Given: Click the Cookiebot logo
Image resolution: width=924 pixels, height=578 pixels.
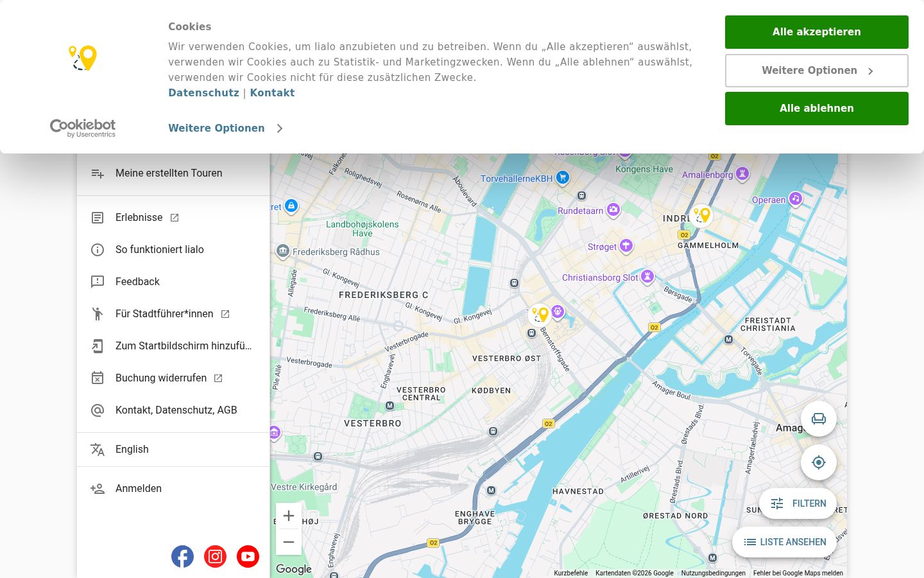Looking at the screenshot, I should click(x=83, y=128).
